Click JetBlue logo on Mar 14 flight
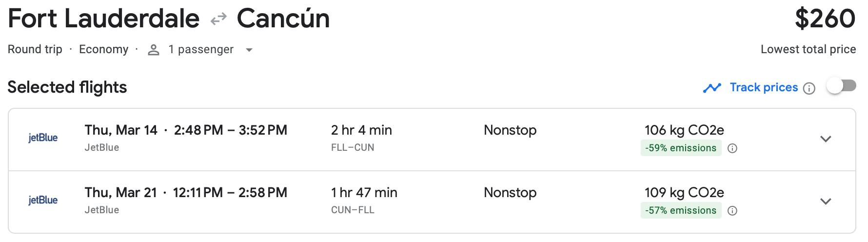Viewport: 868px width, 242px height. point(43,138)
